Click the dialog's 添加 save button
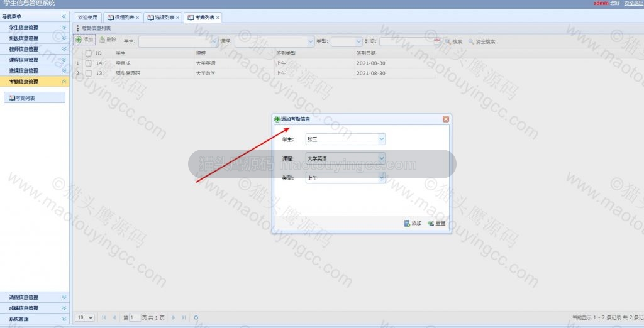Viewport: 644px width, 328px height. tap(413, 223)
